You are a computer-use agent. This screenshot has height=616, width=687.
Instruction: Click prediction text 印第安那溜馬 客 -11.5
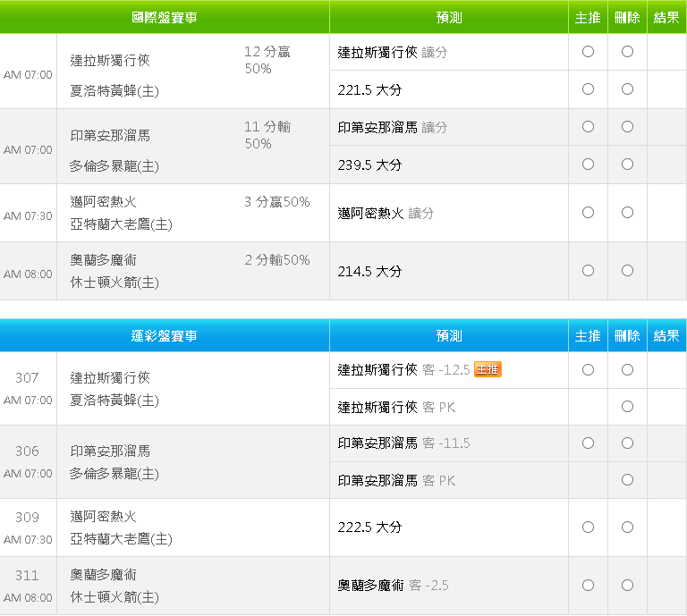(x=403, y=443)
